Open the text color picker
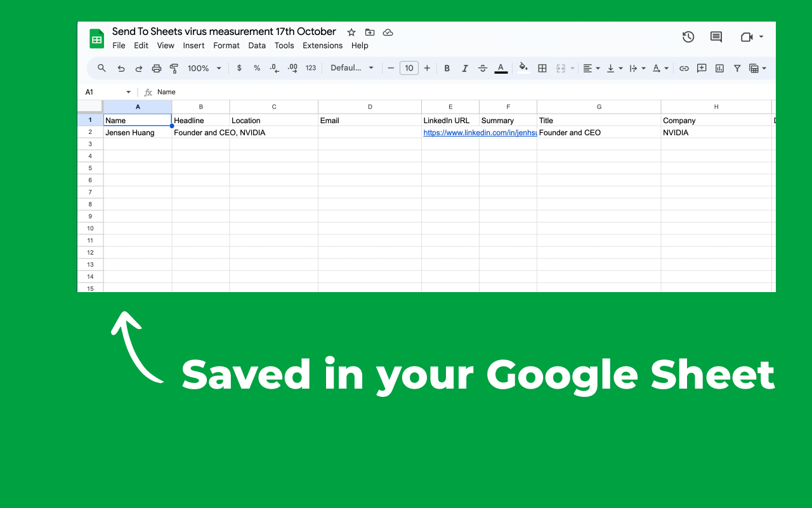This screenshot has width=812, height=508. pos(501,68)
